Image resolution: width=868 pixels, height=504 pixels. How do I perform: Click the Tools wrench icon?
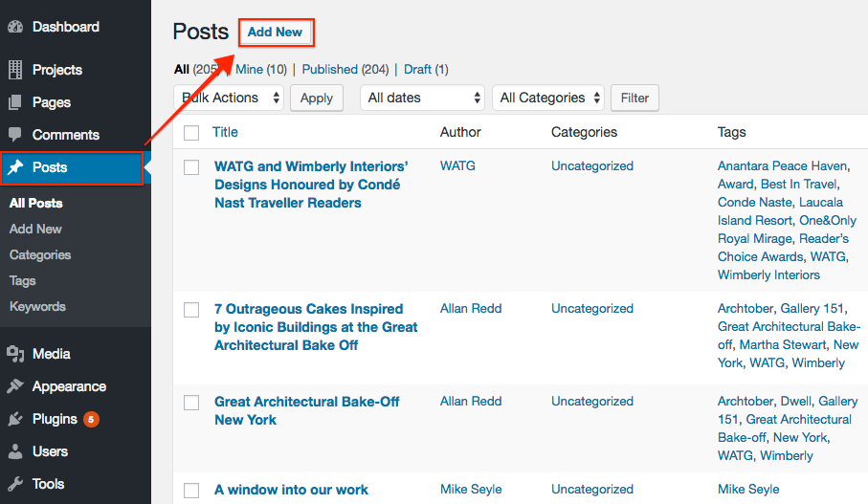click(x=15, y=484)
